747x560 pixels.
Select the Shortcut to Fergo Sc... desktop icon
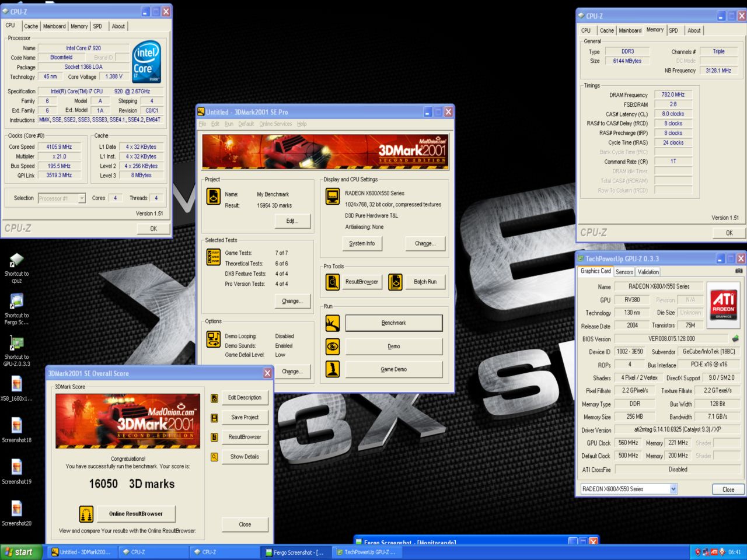click(x=16, y=310)
